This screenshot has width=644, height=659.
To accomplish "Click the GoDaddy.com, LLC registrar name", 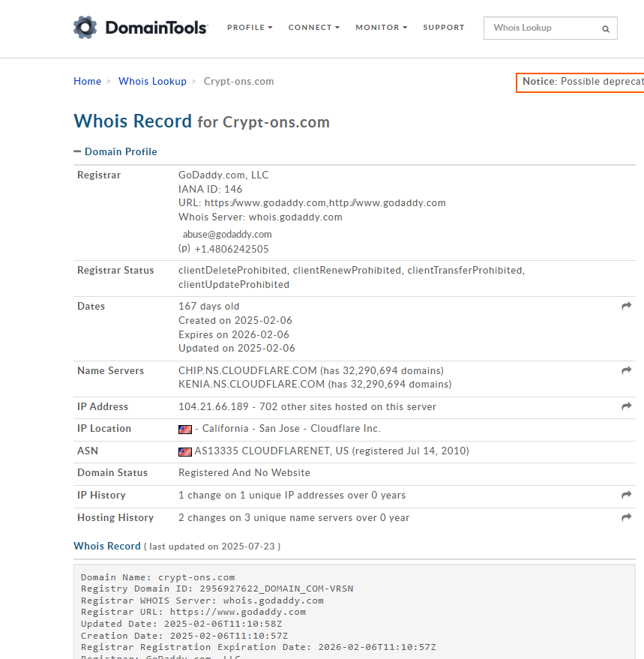I will pyautogui.click(x=223, y=175).
